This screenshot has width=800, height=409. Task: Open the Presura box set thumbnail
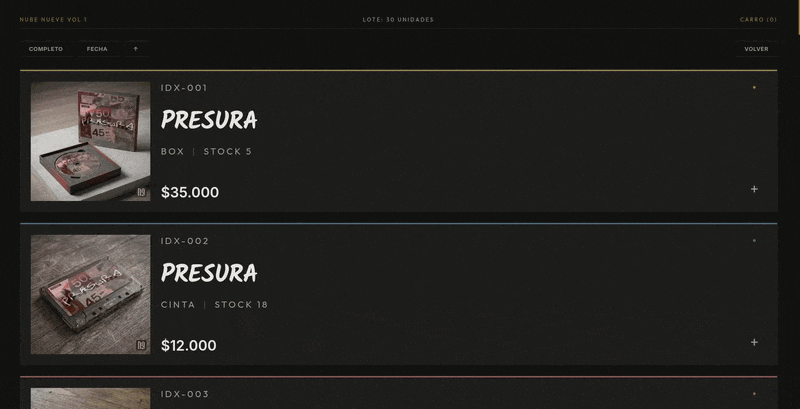point(90,141)
